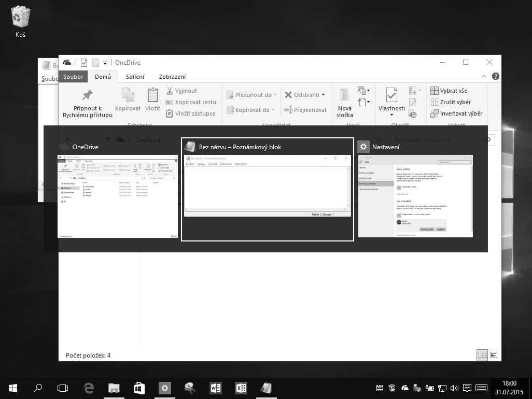Click Zrušit výběr

click(x=451, y=102)
